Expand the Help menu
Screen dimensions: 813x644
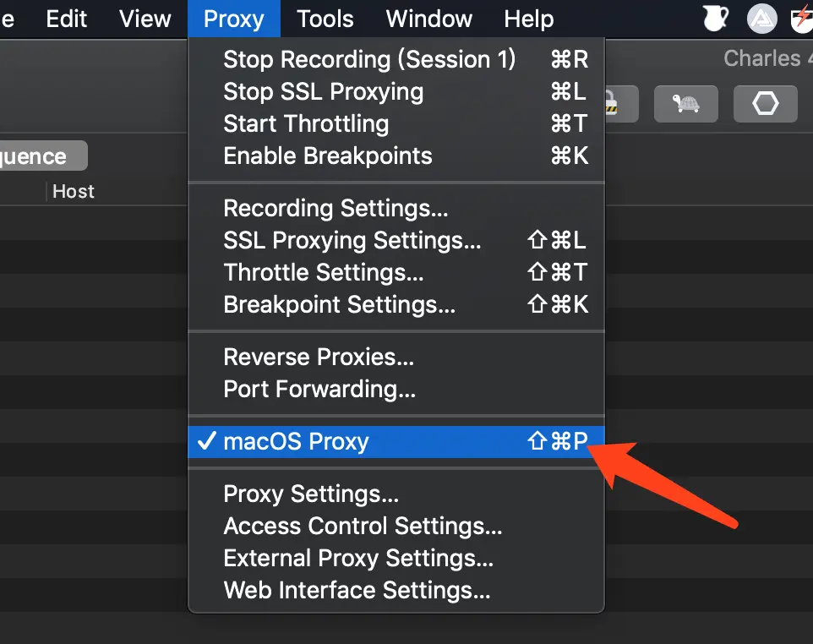529,19
